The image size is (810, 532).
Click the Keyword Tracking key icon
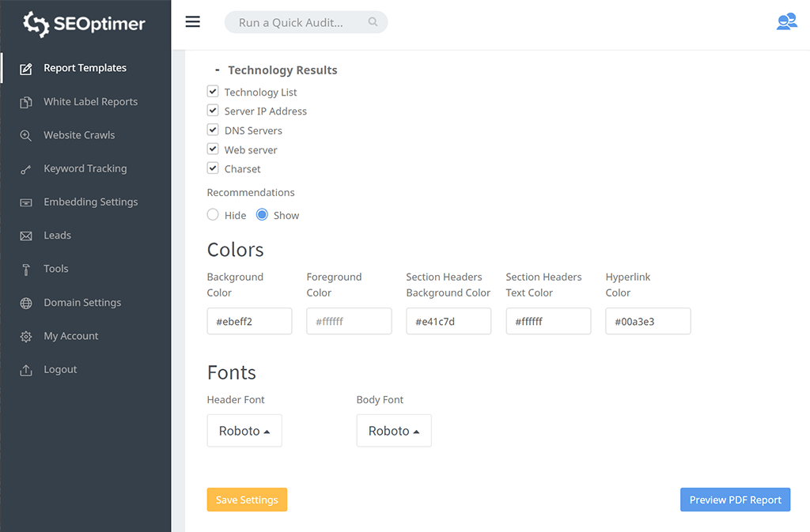pyautogui.click(x=26, y=169)
